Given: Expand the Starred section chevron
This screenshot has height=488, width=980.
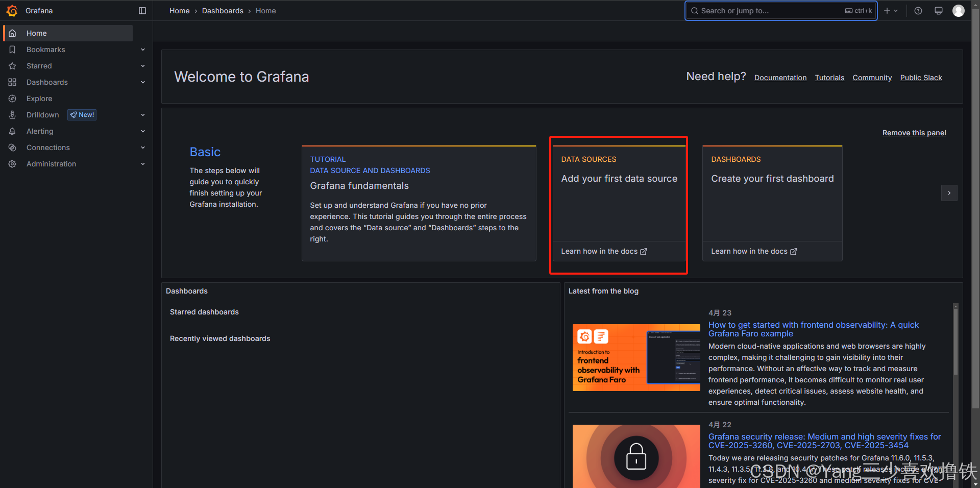Looking at the screenshot, I should tap(143, 66).
